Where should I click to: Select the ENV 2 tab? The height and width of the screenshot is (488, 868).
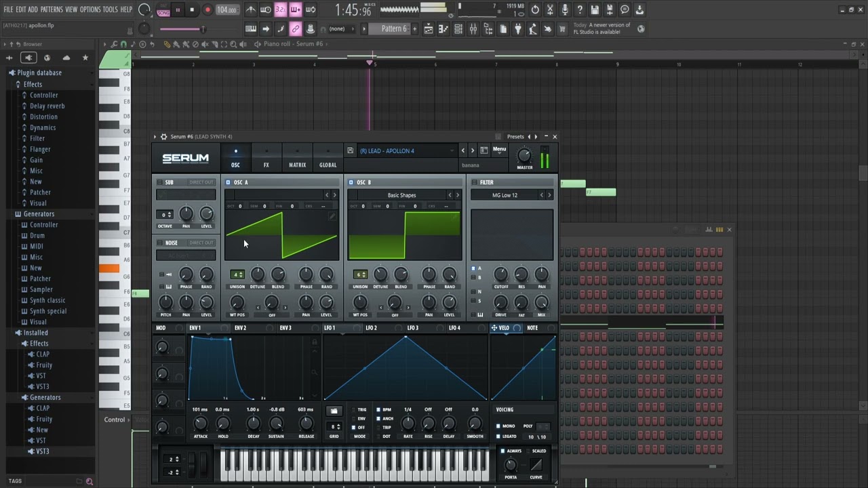click(240, 328)
